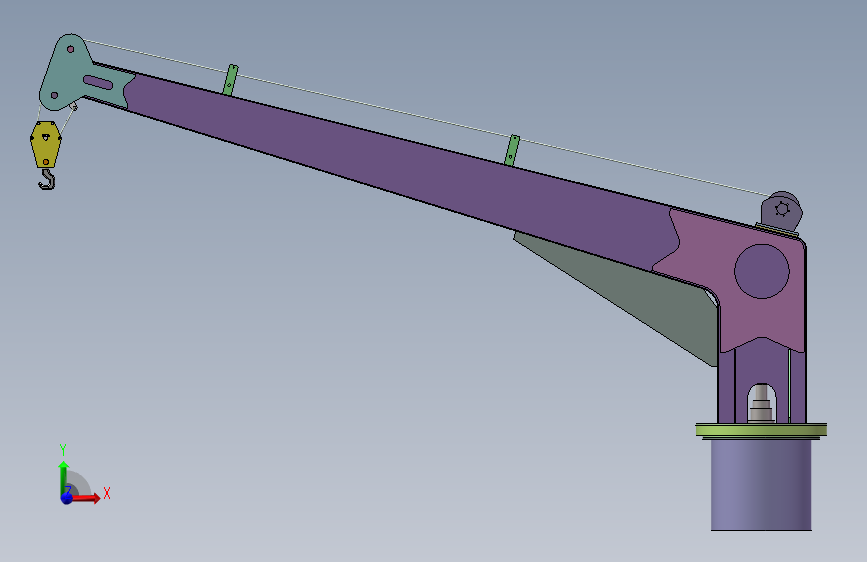Click the green Y axis arrow

64,478
